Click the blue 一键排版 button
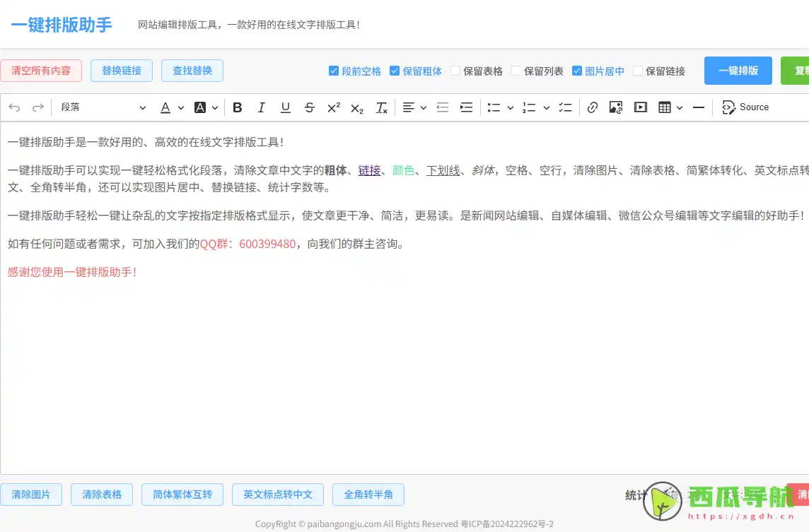The width and height of the screenshot is (809, 532). click(x=738, y=71)
